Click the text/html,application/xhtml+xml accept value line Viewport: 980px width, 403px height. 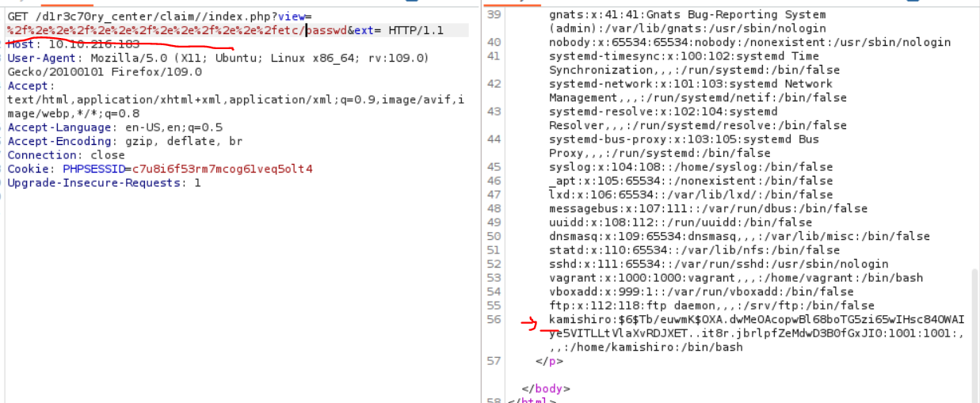235,100
